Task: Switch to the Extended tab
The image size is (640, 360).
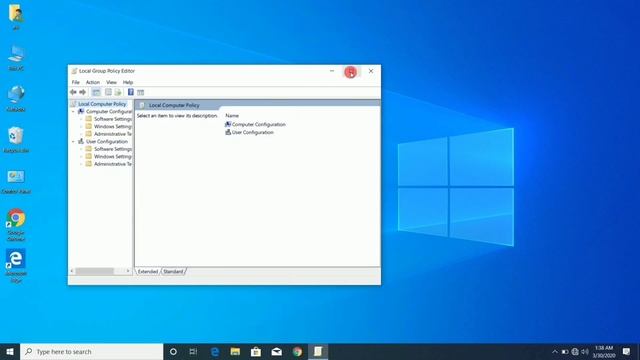Action: point(147,271)
